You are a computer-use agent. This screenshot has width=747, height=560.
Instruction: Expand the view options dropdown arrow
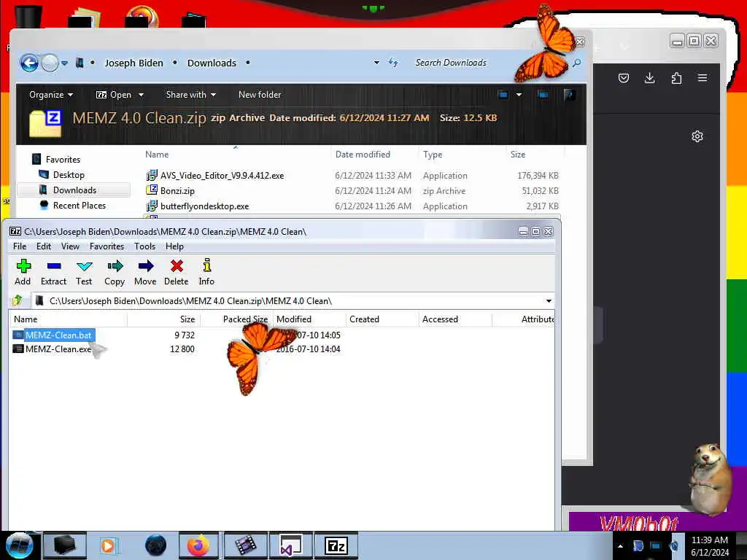(x=519, y=95)
